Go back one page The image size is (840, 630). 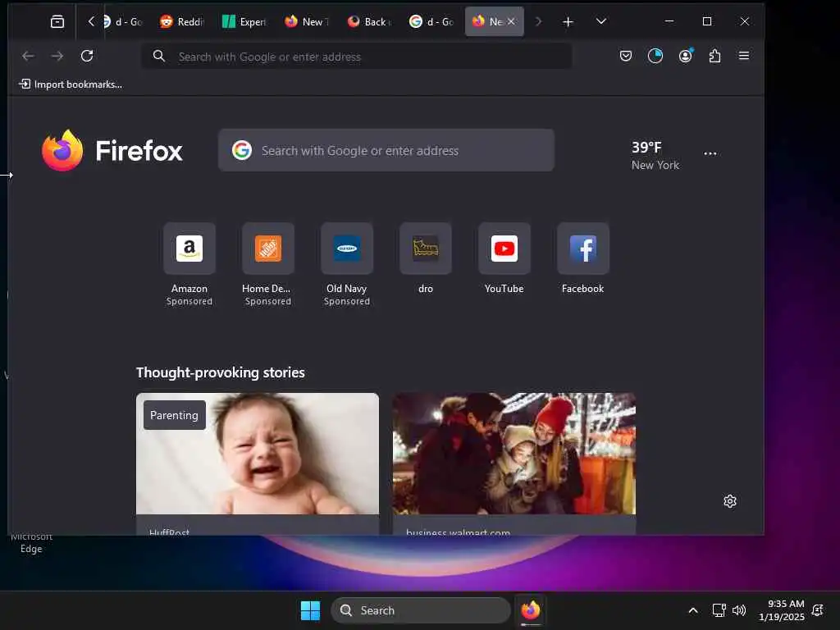click(x=28, y=56)
